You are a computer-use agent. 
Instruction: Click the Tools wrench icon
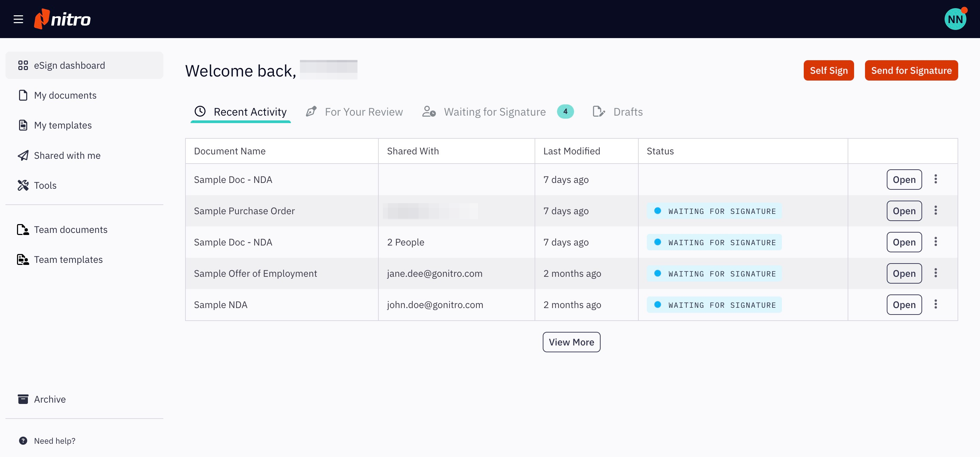(x=23, y=185)
